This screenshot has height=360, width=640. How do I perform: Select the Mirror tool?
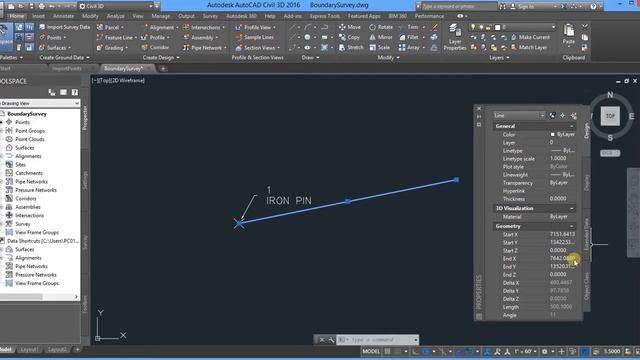381,37
